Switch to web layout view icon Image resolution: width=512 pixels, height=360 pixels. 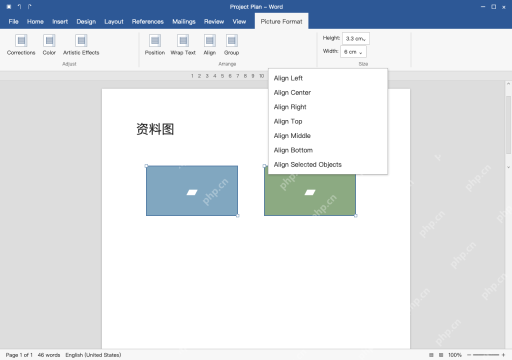coord(441,355)
